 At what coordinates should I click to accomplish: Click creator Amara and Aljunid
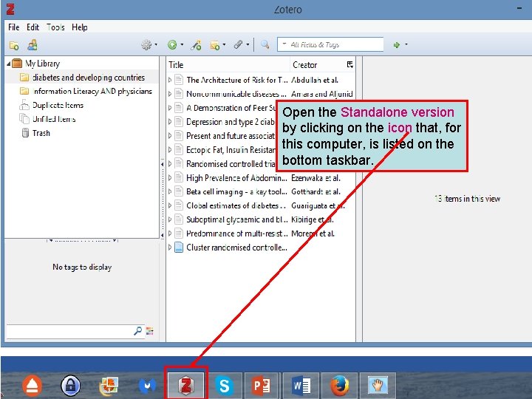(322, 94)
